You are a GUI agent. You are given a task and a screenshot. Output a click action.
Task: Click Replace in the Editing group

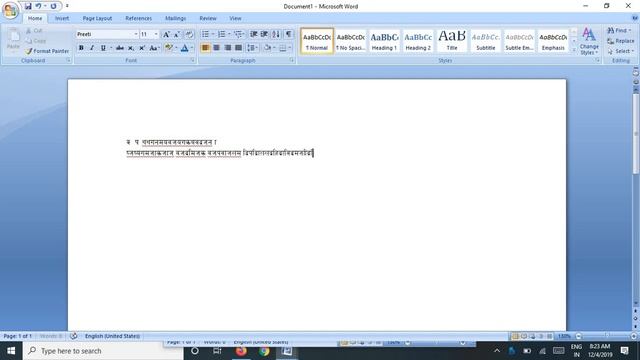coord(620,41)
